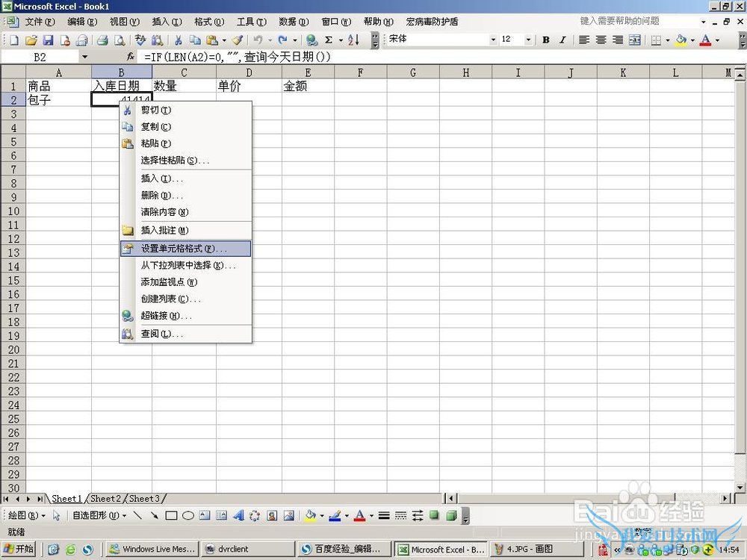
Task: Open the File menu
Action: pos(40,22)
